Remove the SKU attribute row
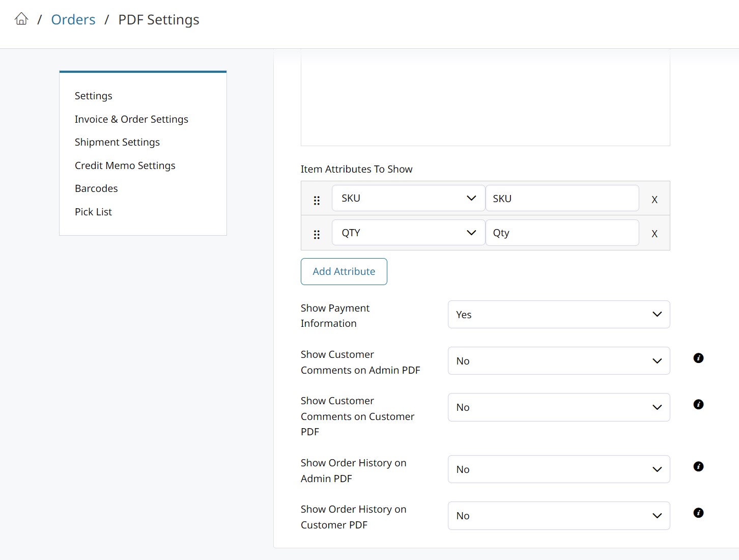 click(655, 200)
